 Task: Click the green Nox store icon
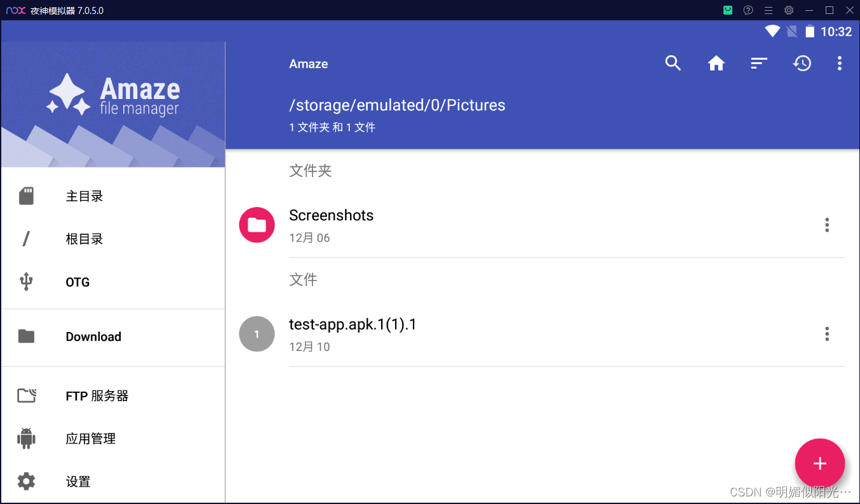[728, 10]
